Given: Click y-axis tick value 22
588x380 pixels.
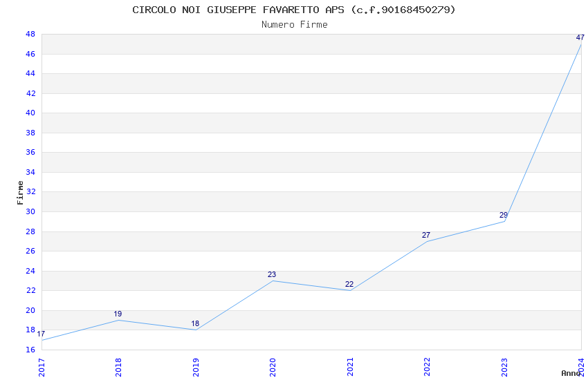Looking at the screenshot, I should (30, 290).
